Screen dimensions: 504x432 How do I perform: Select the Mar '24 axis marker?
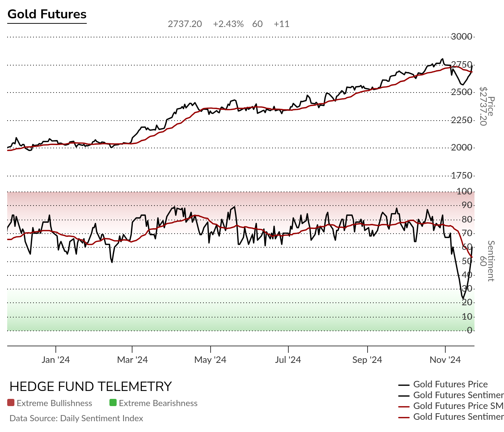132,360
